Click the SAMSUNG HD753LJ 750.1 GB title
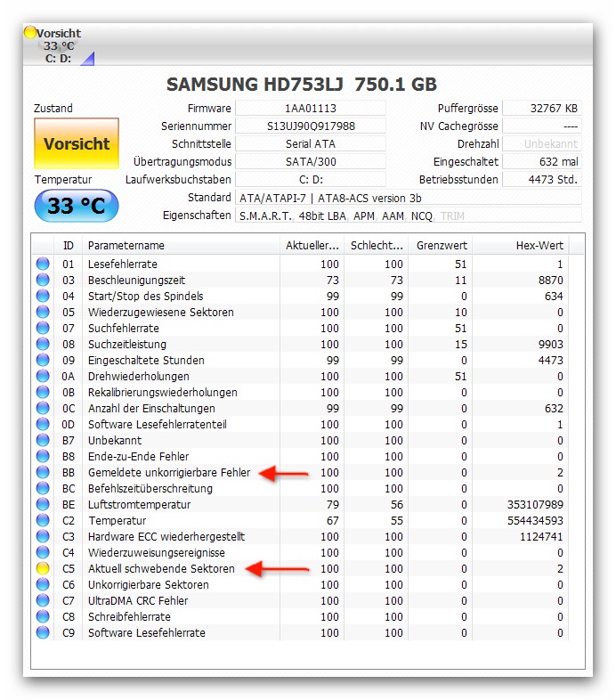This screenshot has height=700, width=616. click(x=302, y=84)
